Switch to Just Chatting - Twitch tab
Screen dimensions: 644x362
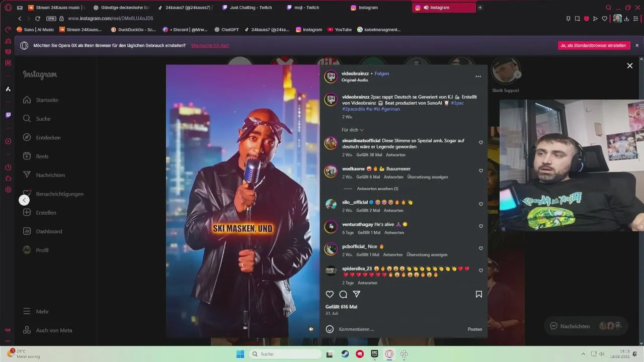(250, 8)
